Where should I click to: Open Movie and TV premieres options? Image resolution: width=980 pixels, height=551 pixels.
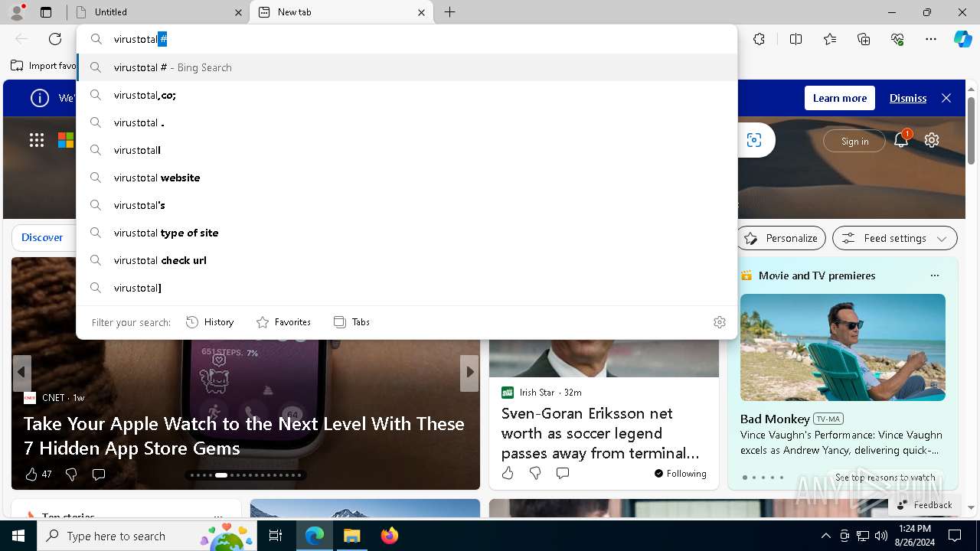[934, 275]
